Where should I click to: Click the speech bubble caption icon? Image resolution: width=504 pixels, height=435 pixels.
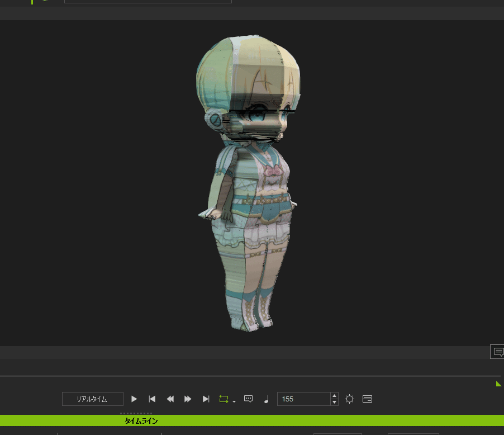249,399
